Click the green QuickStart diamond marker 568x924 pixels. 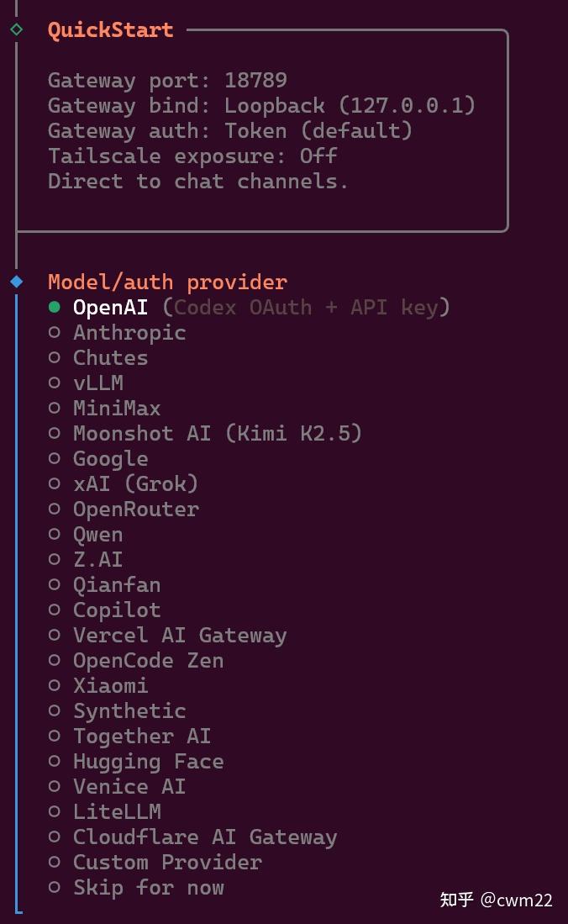17,29
